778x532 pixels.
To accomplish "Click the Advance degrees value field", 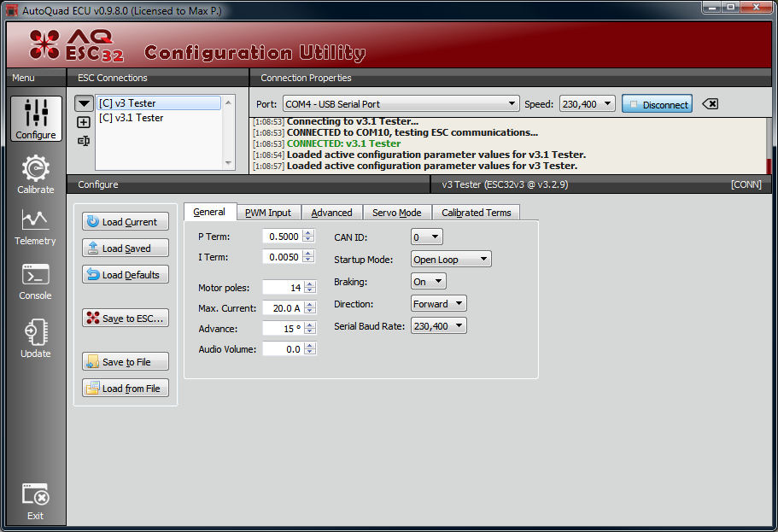I will click(x=284, y=329).
